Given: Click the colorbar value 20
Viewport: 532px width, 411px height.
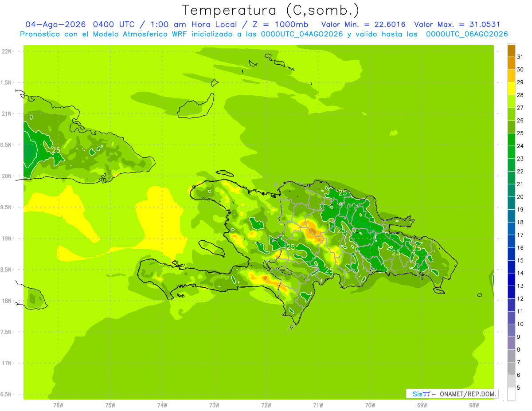Looking at the screenshot, I should pyautogui.click(x=520, y=197).
